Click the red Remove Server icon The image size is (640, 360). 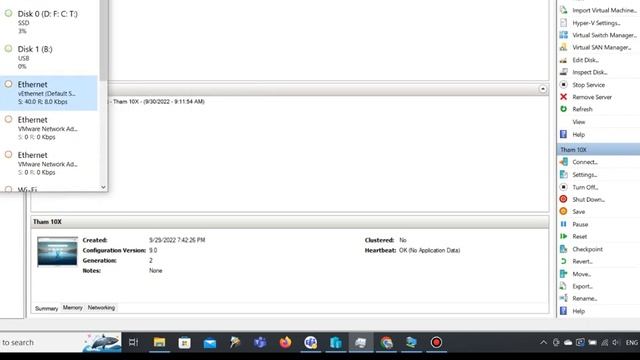[x=564, y=97]
